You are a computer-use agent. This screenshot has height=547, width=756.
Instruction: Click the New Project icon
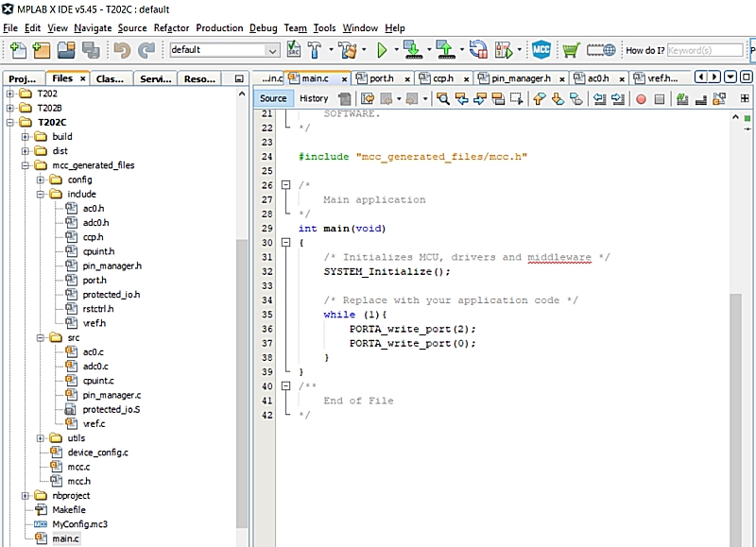42,49
